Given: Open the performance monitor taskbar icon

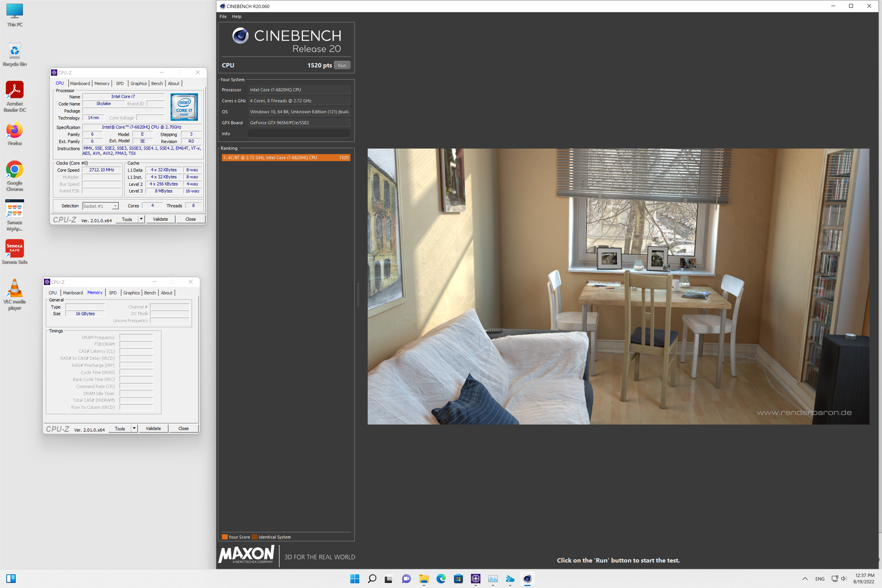Looking at the screenshot, I should tap(493, 579).
